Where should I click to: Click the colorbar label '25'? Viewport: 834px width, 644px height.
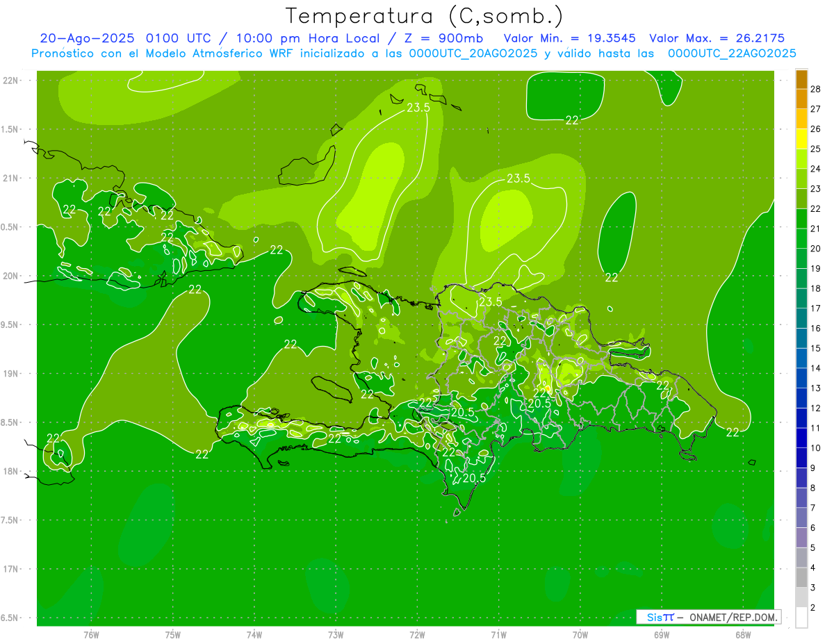pyautogui.click(x=816, y=149)
